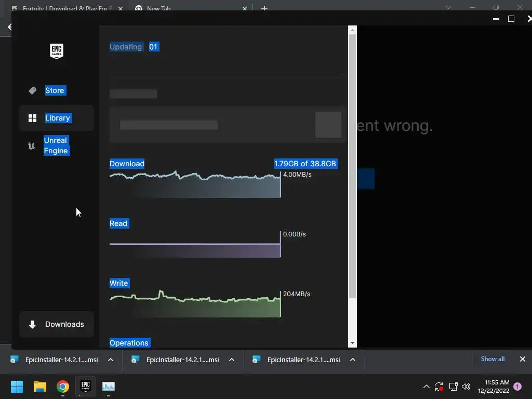Click the sync update tray icon
Viewport: 532px width, 399px height.
click(x=438, y=387)
